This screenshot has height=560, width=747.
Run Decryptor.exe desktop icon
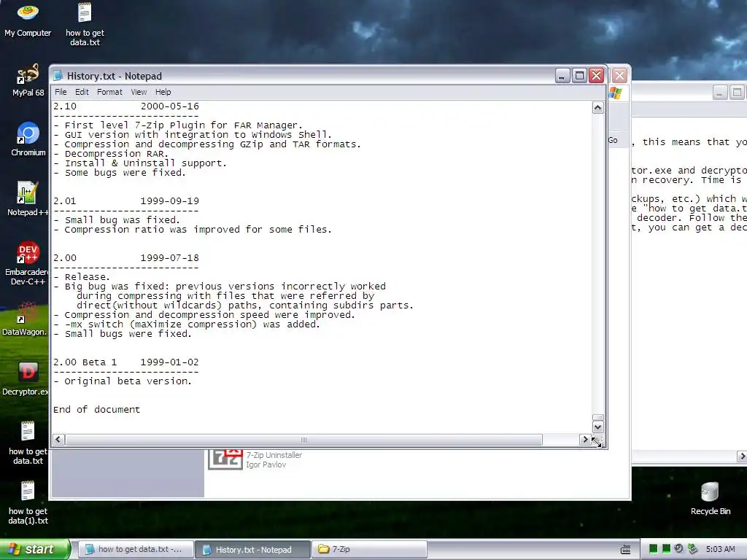26,378
